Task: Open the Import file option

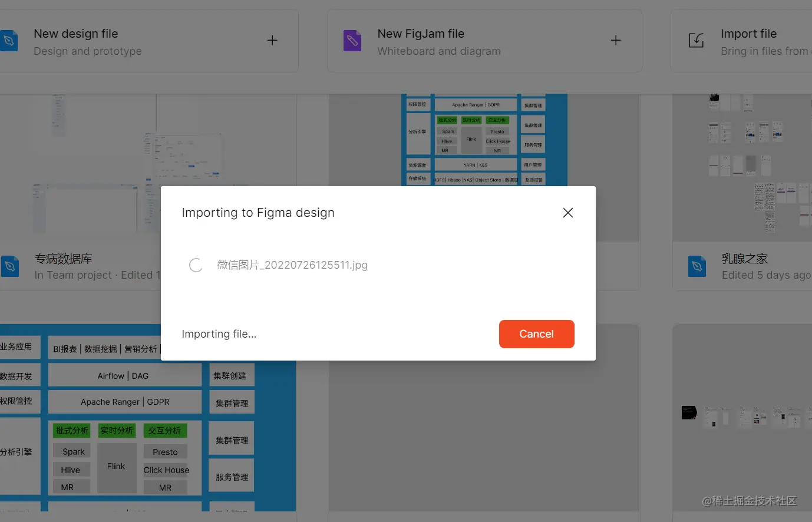Action: [741, 41]
